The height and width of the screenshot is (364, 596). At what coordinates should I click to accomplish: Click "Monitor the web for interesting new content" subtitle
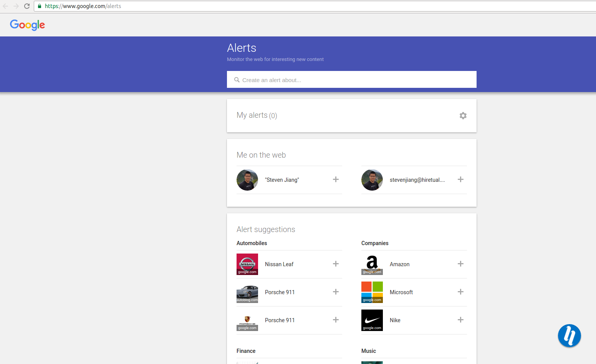click(x=275, y=59)
